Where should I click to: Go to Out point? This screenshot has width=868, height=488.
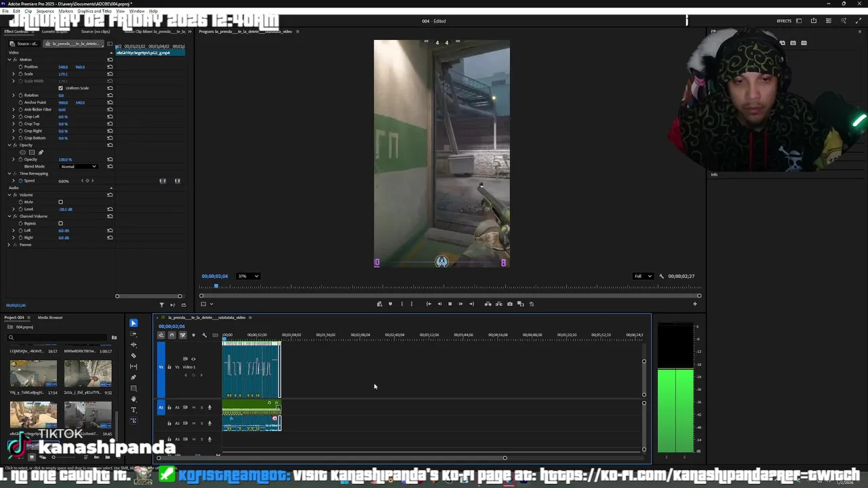(x=471, y=304)
